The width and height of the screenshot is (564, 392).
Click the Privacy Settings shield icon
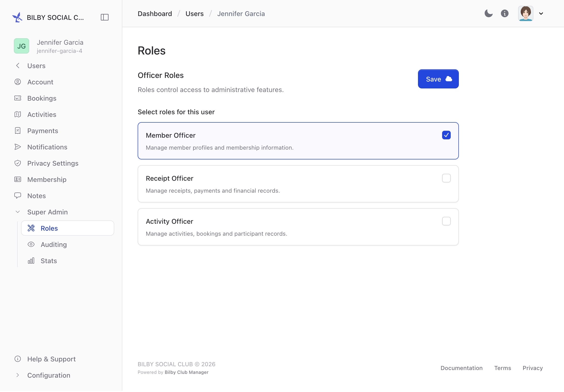point(18,163)
